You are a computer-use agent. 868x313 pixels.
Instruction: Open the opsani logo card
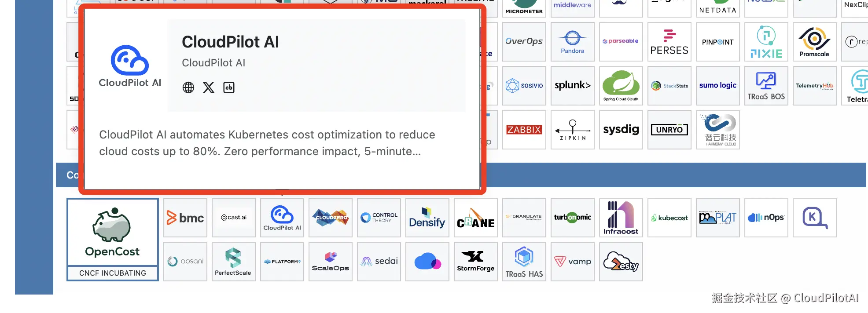click(185, 262)
